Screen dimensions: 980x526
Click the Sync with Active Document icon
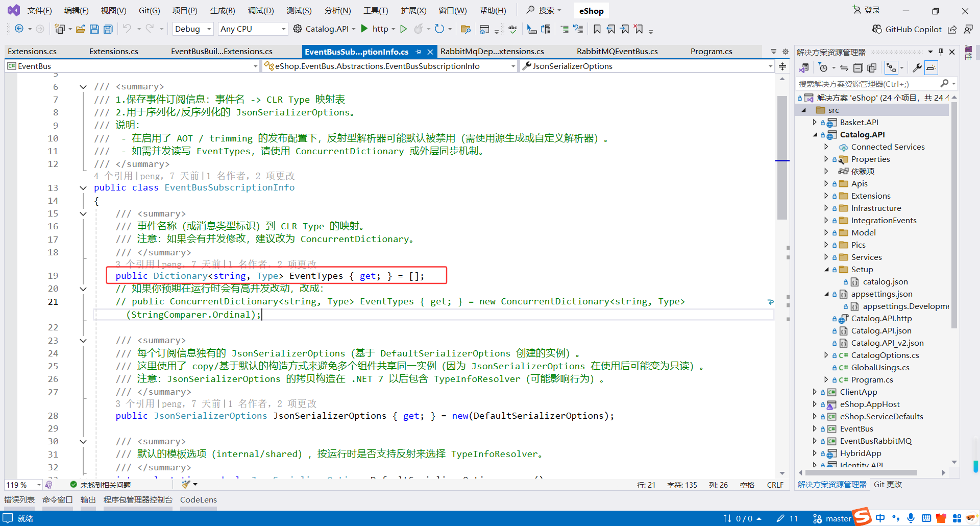[844, 67]
